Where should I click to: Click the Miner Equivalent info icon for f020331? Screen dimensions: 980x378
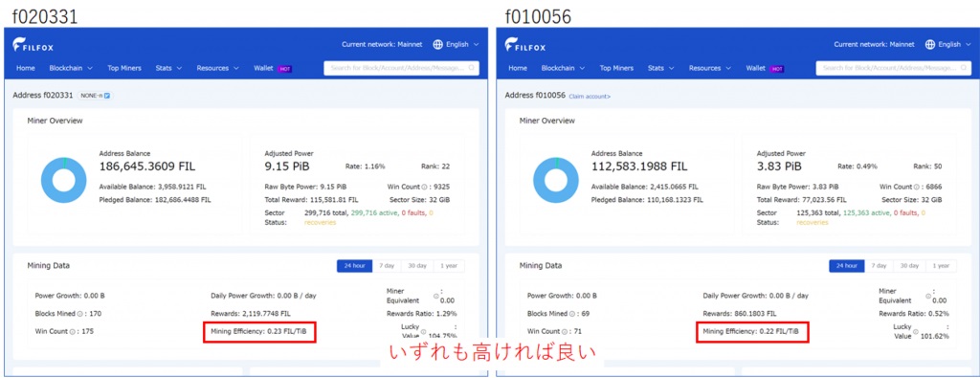(435, 296)
